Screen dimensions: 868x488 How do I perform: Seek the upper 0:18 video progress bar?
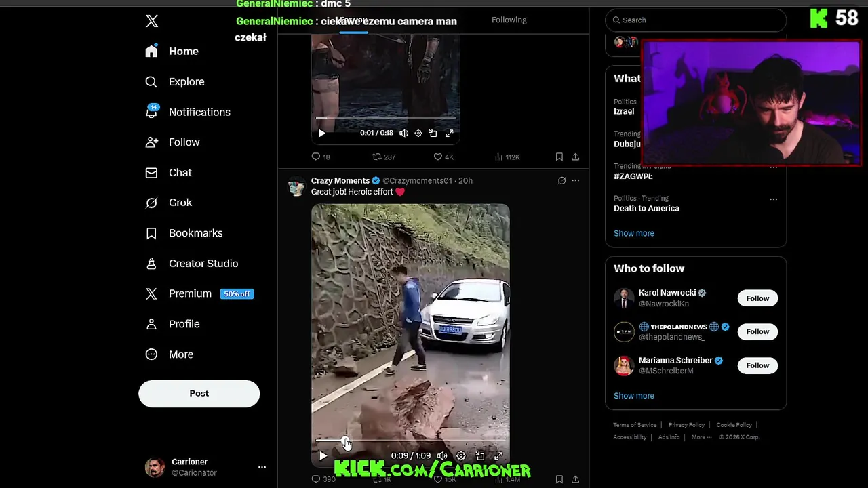tap(385, 118)
